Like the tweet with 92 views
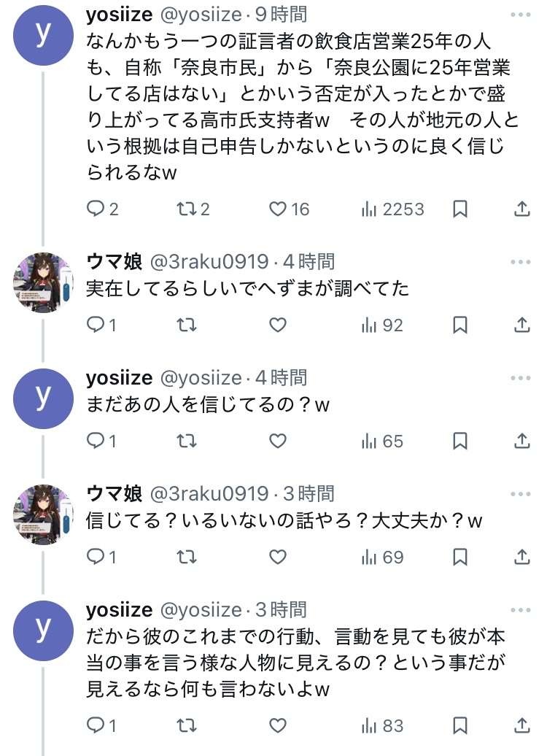Image resolution: width=547 pixels, height=756 pixels. pos(278,325)
